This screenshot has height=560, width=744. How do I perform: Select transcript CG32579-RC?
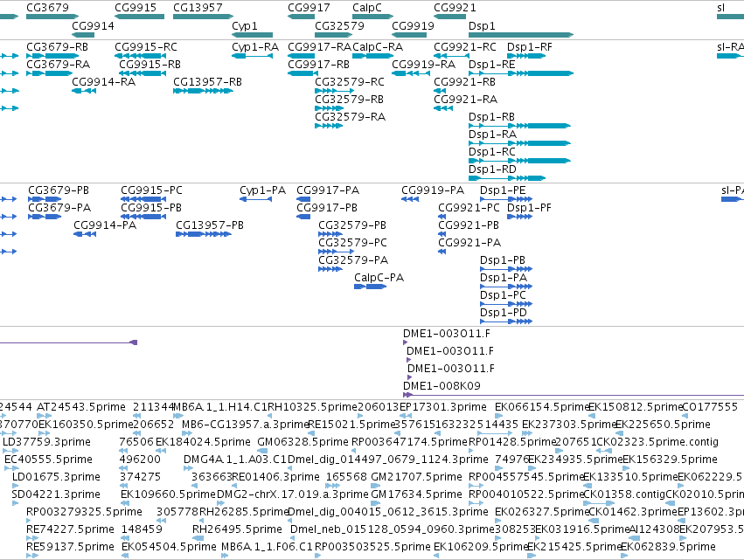(x=334, y=91)
